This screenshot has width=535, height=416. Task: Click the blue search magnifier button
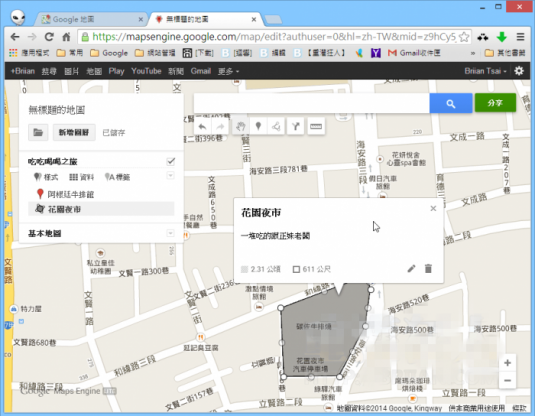[x=451, y=103]
